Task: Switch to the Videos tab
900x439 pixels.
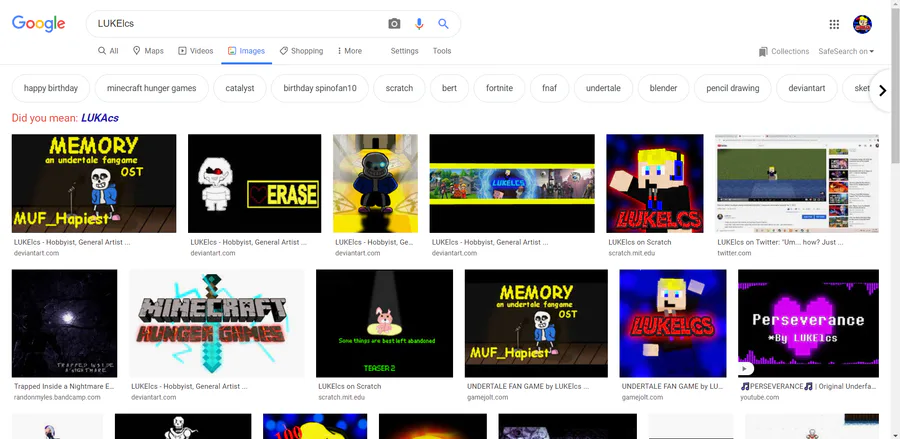Action: tap(196, 51)
